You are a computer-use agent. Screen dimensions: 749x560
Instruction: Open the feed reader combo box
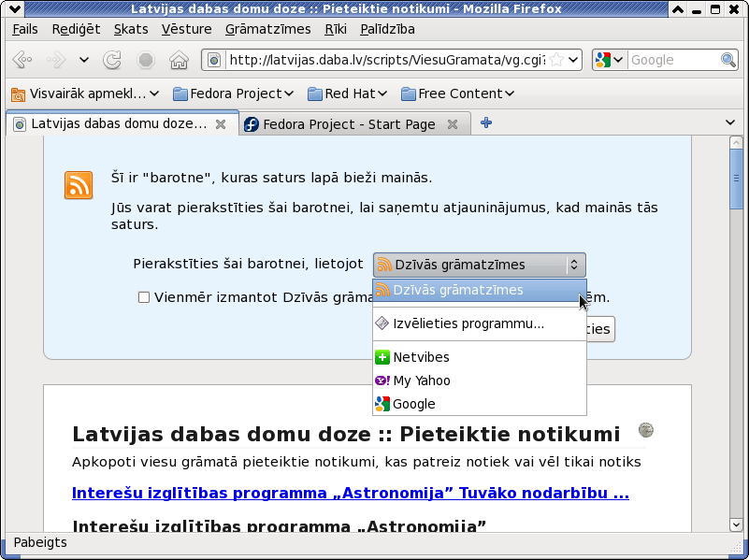pos(479,265)
